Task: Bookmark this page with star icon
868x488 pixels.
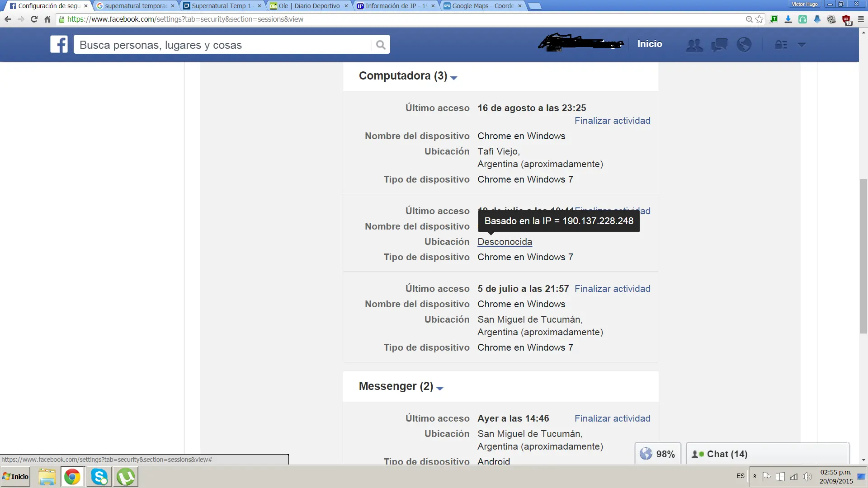Action: pyautogui.click(x=759, y=19)
